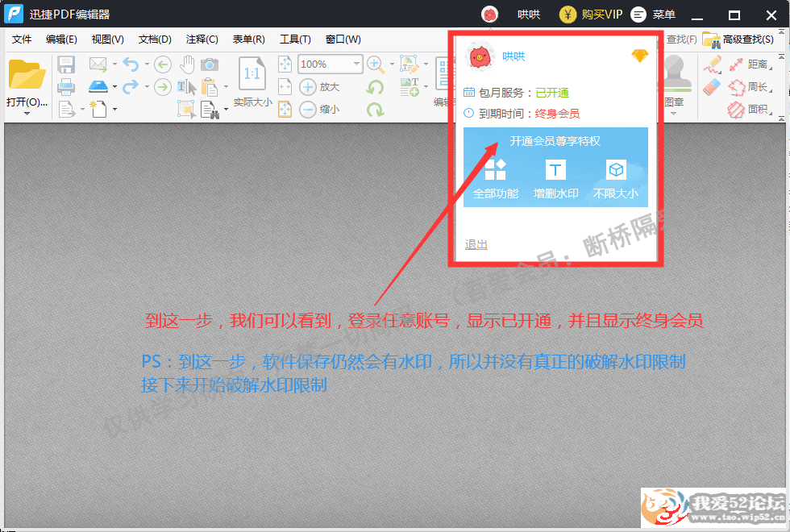Screen dimensions: 790x532
Task: Click the orange VIP diamond icon
Action: (x=640, y=56)
